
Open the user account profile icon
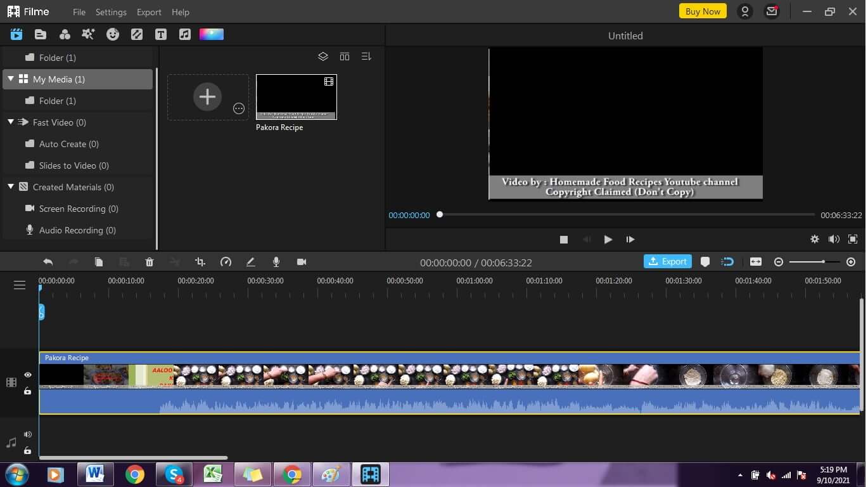pos(745,11)
